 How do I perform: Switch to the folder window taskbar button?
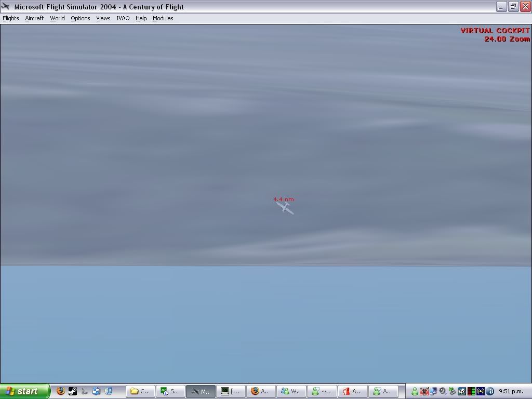click(140, 391)
